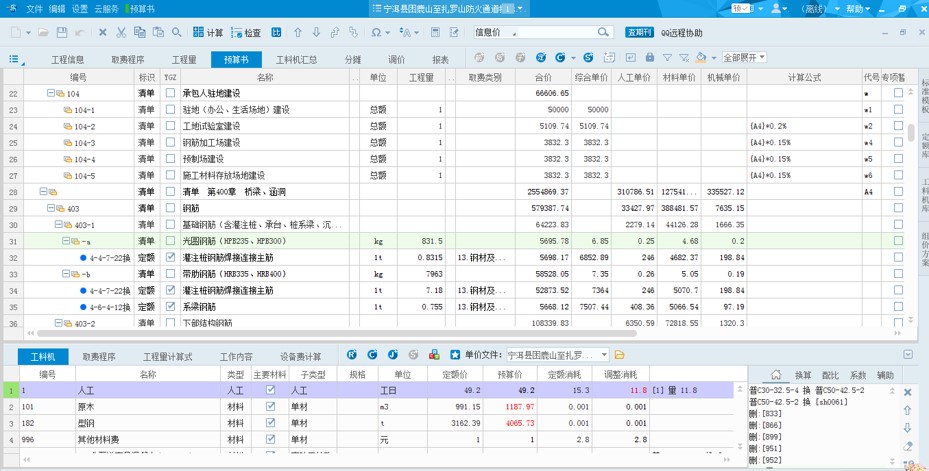Click the demote level arrow icon
This screenshot has height=471, width=929.
click(x=354, y=33)
